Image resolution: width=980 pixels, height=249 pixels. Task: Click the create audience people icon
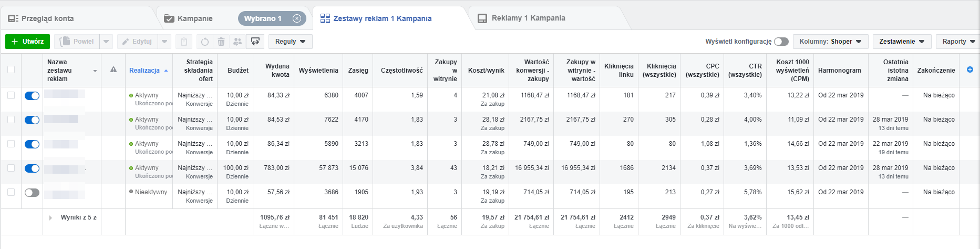pyautogui.click(x=238, y=42)
